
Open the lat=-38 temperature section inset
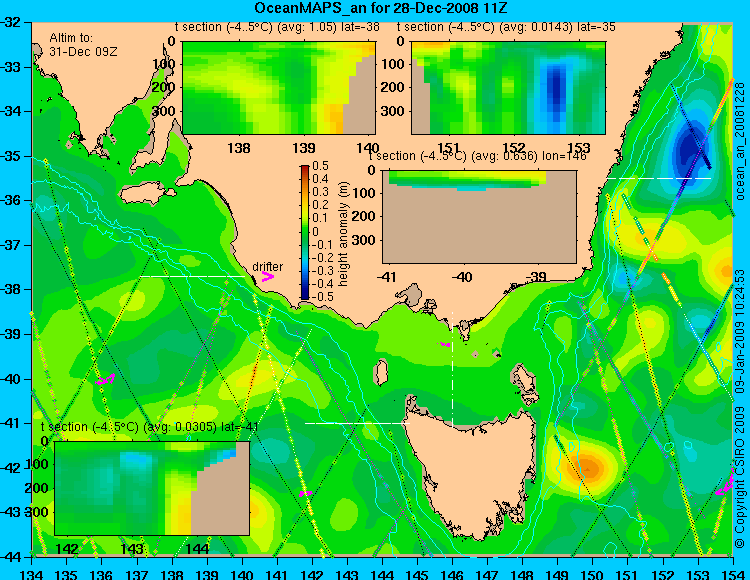(x=279, y=88)
